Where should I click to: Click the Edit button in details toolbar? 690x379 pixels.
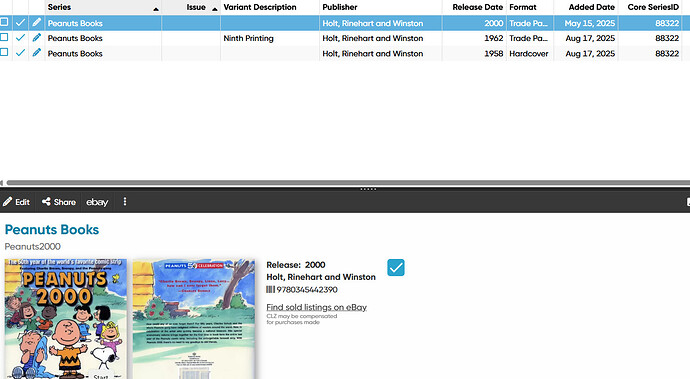coord(16,202)
